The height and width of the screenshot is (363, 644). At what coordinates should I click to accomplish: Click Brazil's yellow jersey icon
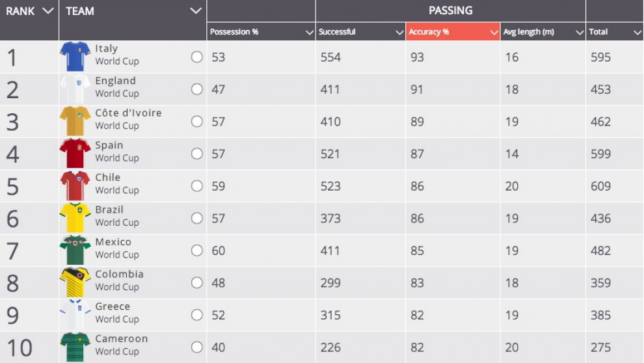point(75,218)
